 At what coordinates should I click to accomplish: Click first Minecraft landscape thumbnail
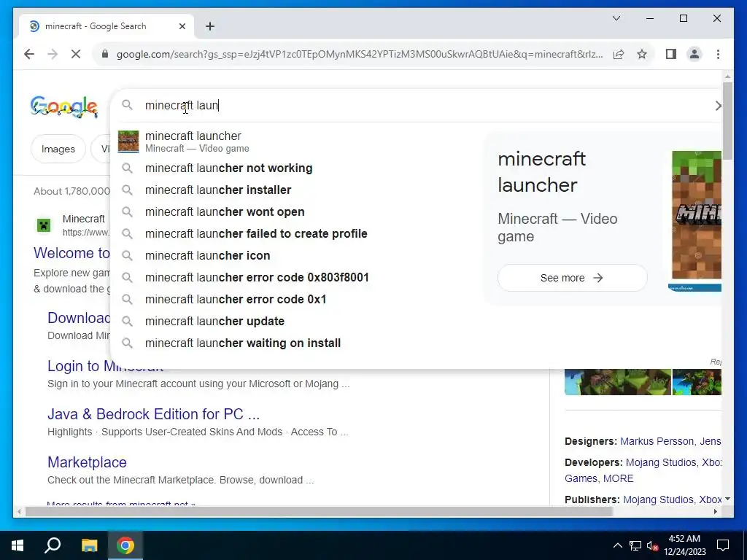[x=618, y=382]
